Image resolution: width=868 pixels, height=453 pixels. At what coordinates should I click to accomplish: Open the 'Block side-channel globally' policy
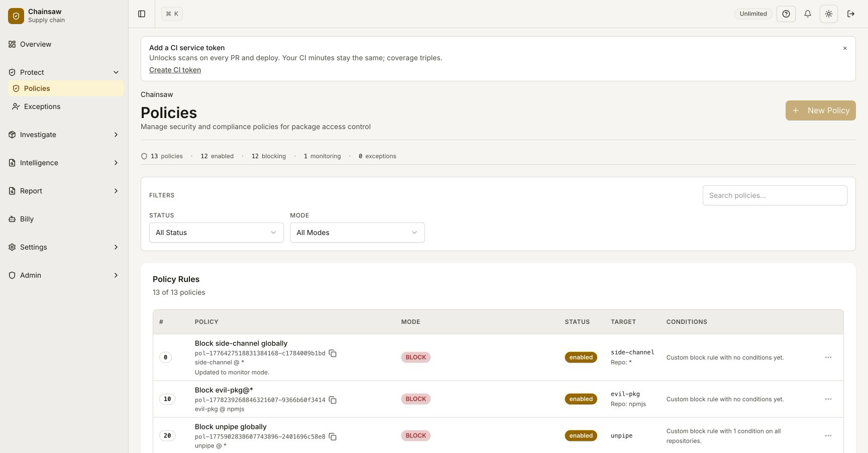tap(241, 344)
